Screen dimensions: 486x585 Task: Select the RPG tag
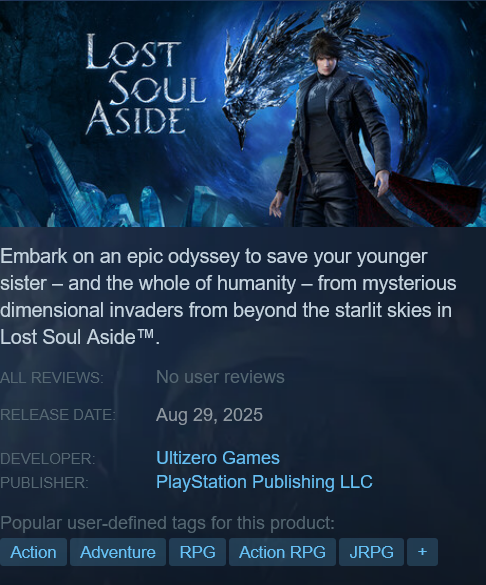coord(197,552)
